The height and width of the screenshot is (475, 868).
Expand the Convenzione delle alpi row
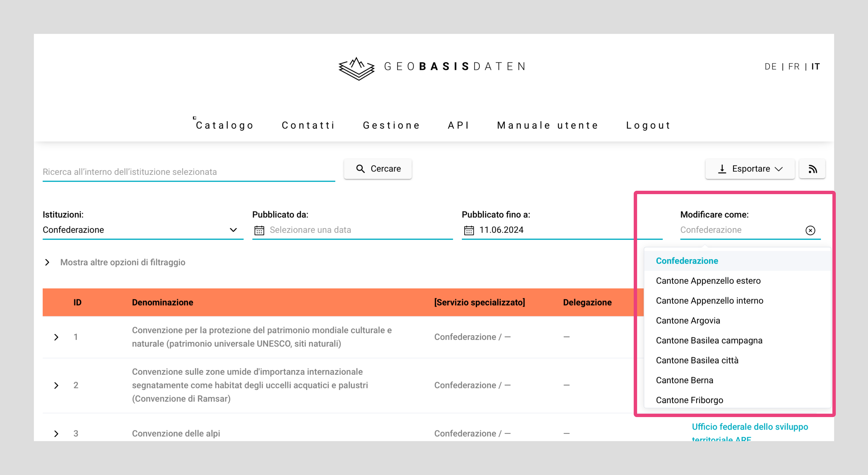(56, 434)
